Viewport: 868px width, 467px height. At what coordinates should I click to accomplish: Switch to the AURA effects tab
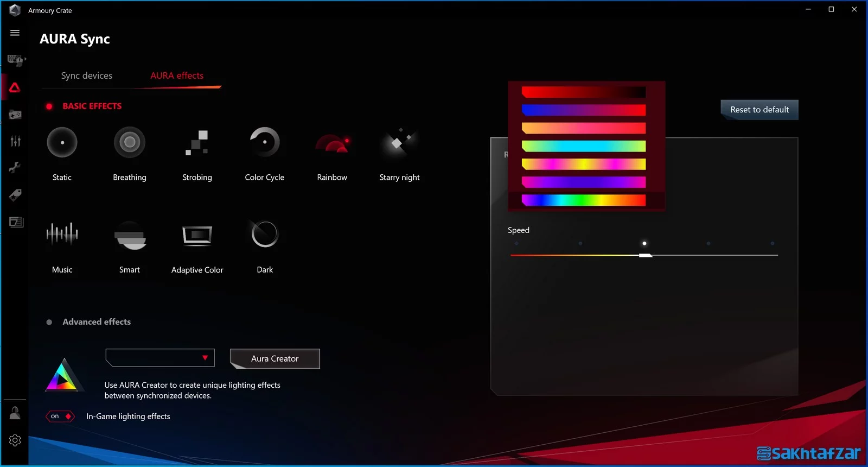177,75
